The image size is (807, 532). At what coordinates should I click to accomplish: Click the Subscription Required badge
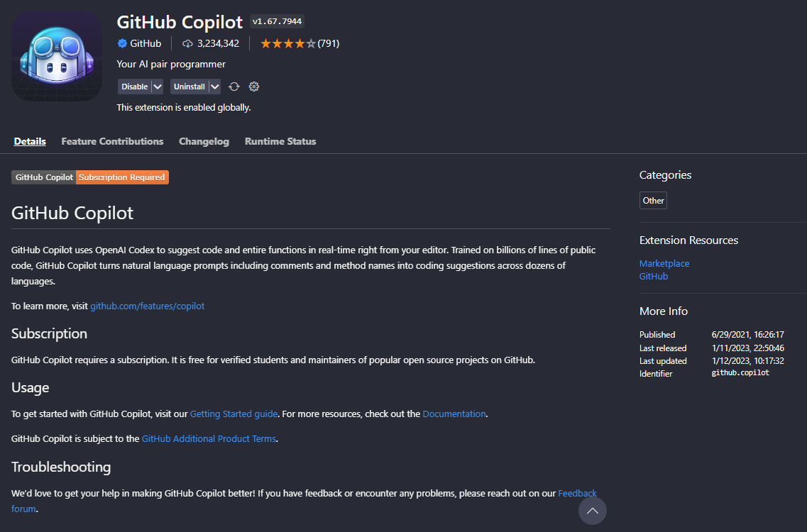[122, 177]
